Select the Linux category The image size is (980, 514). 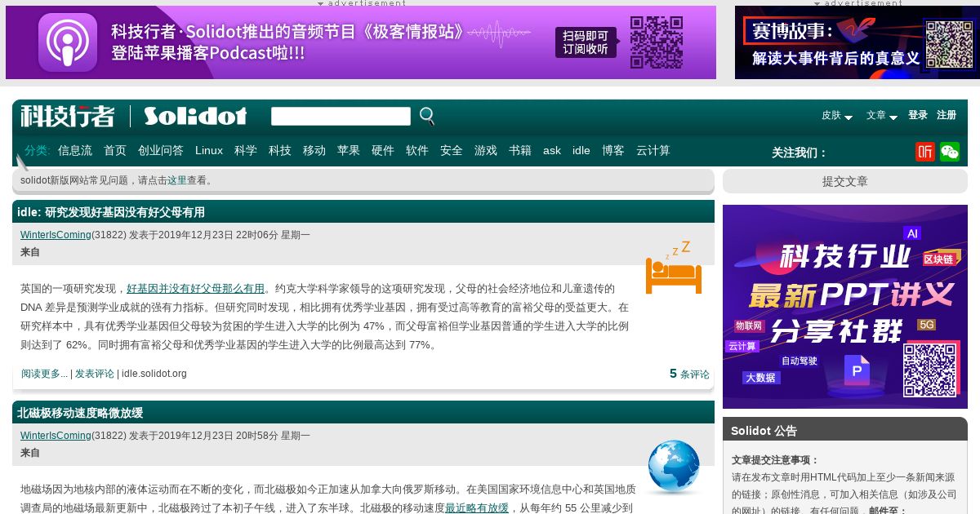209,151
